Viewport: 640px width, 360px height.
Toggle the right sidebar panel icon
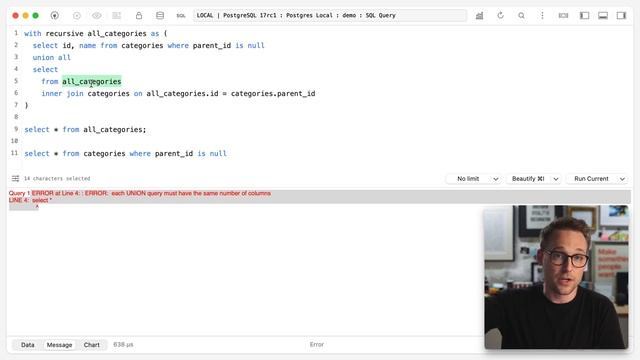[621, 16]
